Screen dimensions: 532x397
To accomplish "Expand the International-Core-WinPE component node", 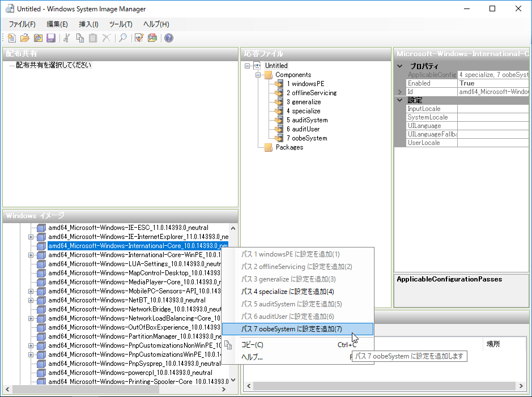I will click(31, 255).
